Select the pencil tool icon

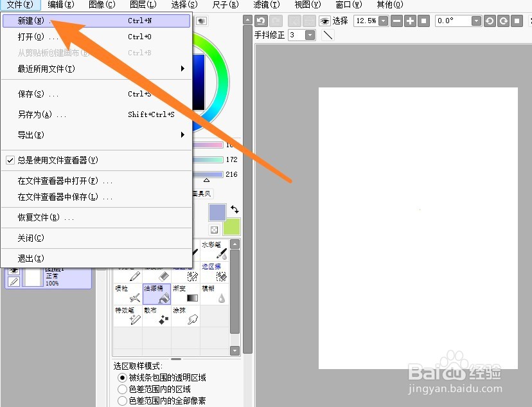coord(135,276)
